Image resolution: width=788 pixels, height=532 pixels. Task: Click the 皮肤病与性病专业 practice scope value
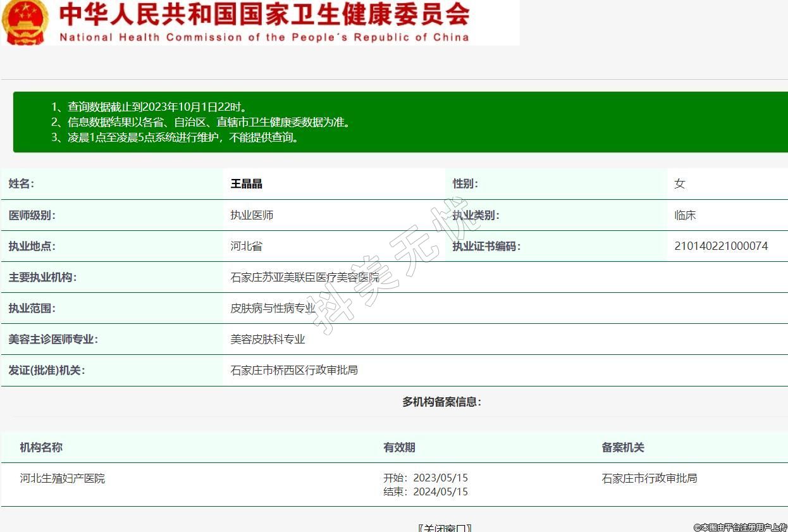273,309
